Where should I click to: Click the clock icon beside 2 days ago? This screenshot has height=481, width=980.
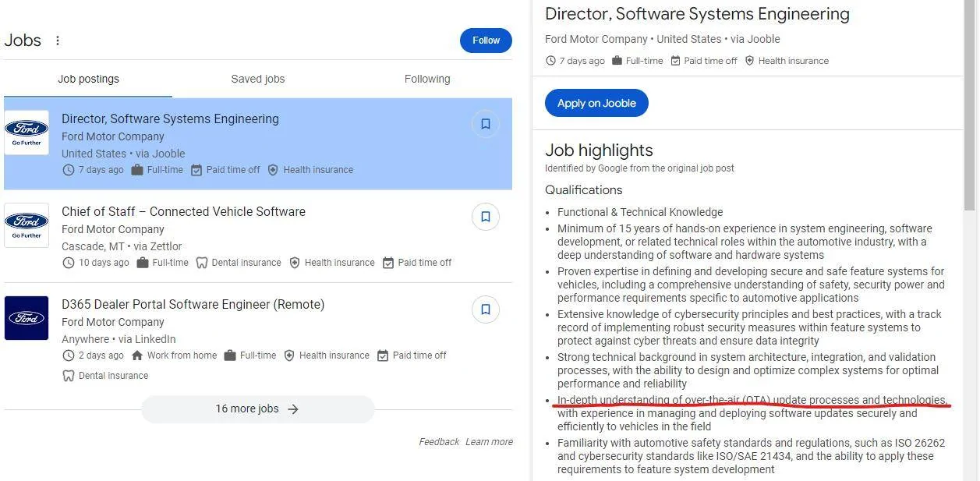click(x=68, y=355)
